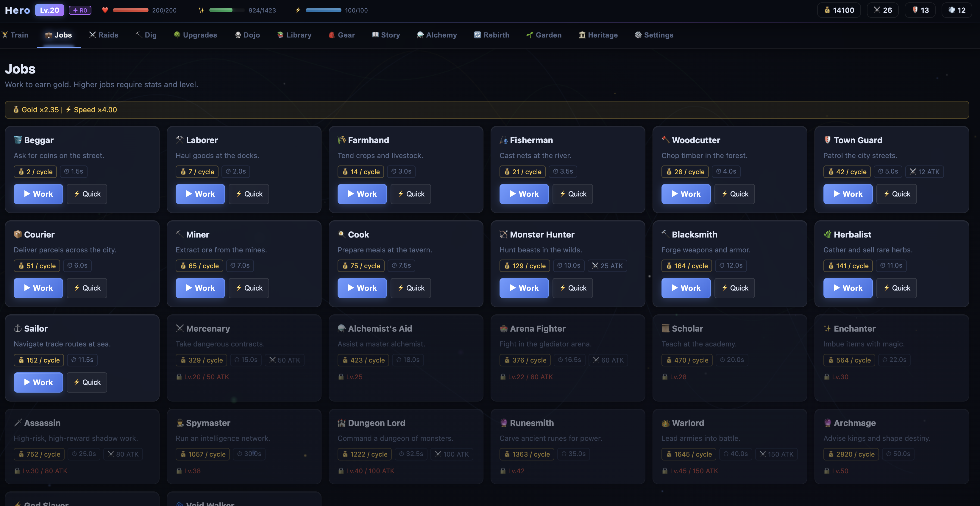Click the Spymaster detective icon
Image resolution: width=980 pixels, height=506 pixels.
coord(180,422)
